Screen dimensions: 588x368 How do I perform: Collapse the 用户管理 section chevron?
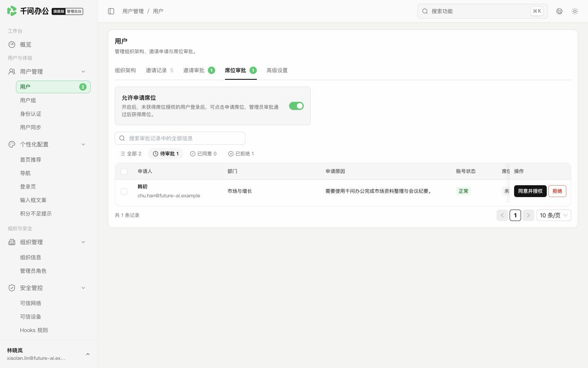(x=83, y=72)
